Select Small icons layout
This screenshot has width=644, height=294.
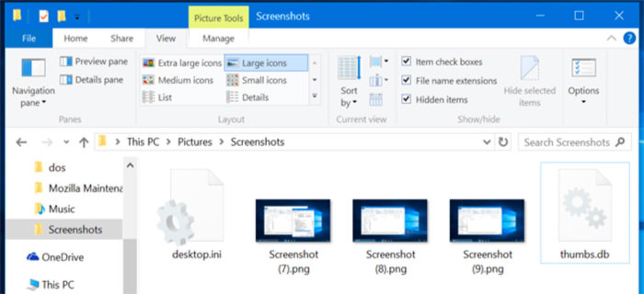[x=257, y=80]
